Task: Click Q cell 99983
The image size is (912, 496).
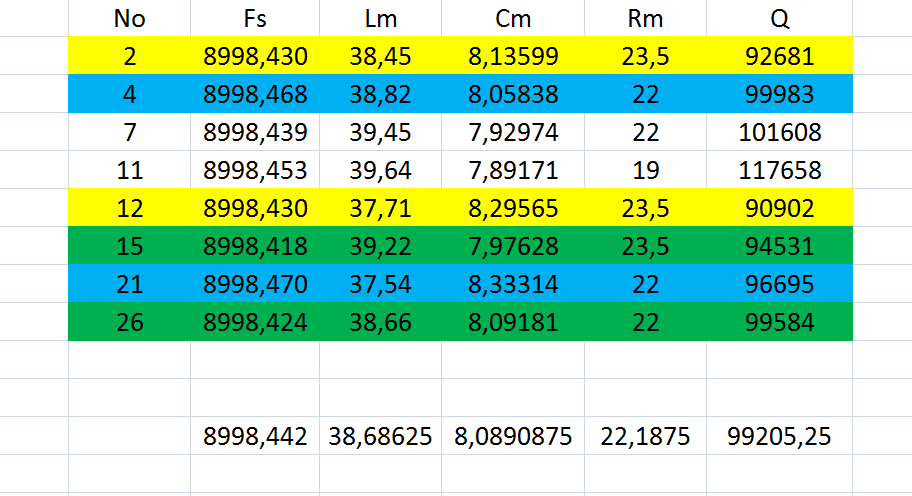Action: coord(779,94)
